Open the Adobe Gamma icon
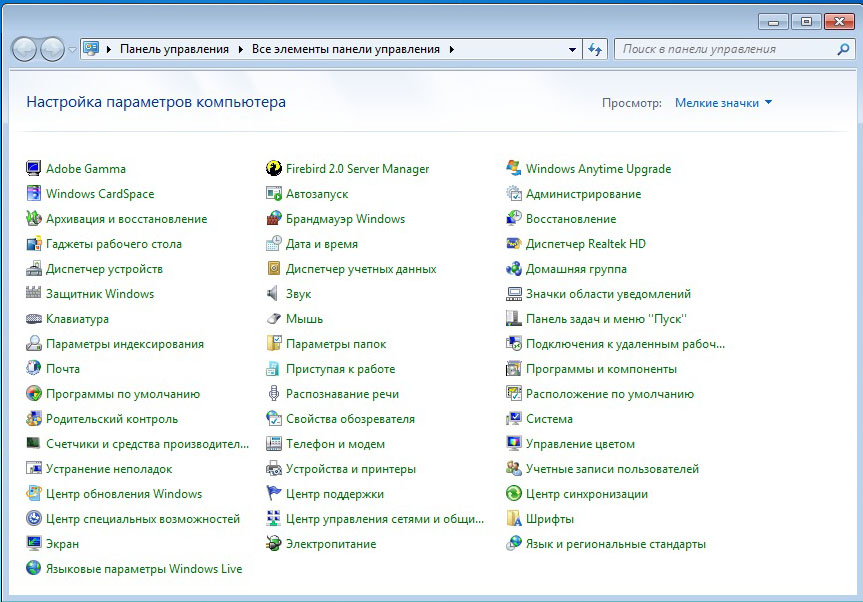 pyautogui.click(x=34, y=168)
